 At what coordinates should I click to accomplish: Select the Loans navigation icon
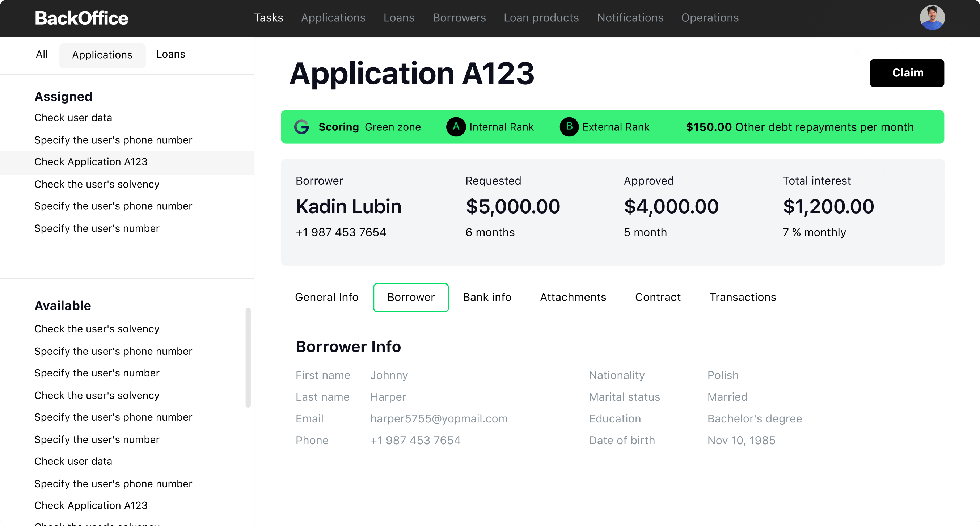click(x=398, y=17)
